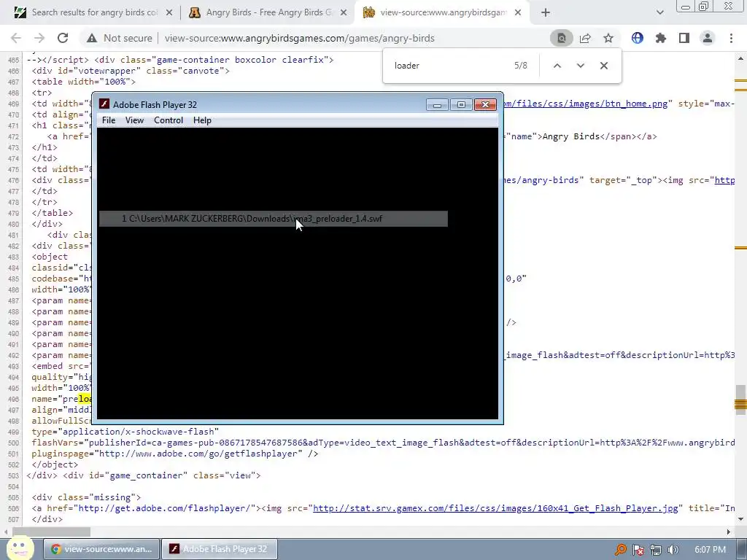Screen dimensions: 747x560
Task: Go to next find result
Action: [580, 66]
